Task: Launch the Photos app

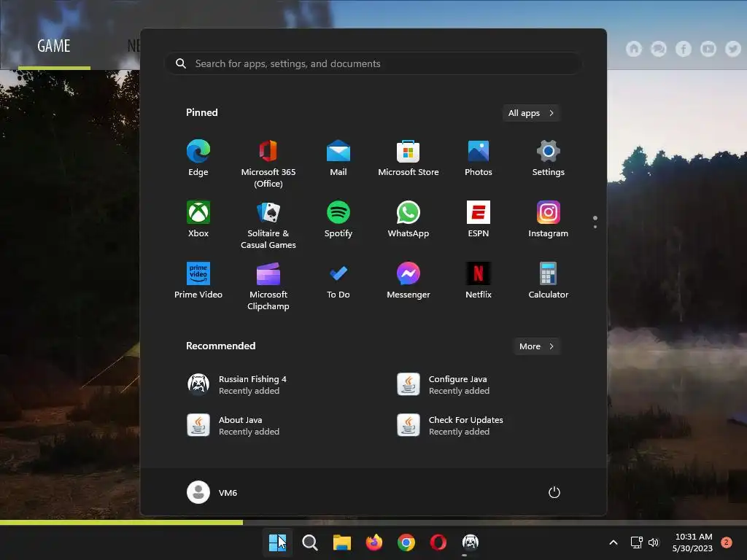Action: click(x=479, y=158)
